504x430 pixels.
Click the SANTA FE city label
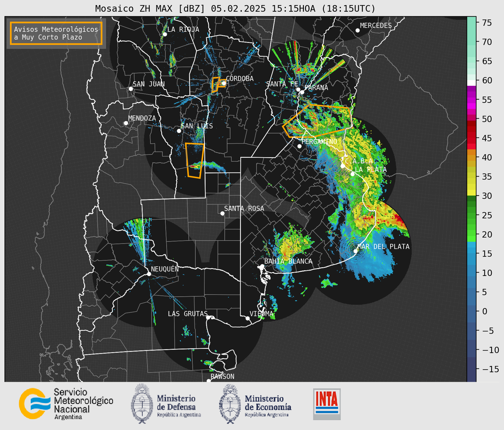282,84
